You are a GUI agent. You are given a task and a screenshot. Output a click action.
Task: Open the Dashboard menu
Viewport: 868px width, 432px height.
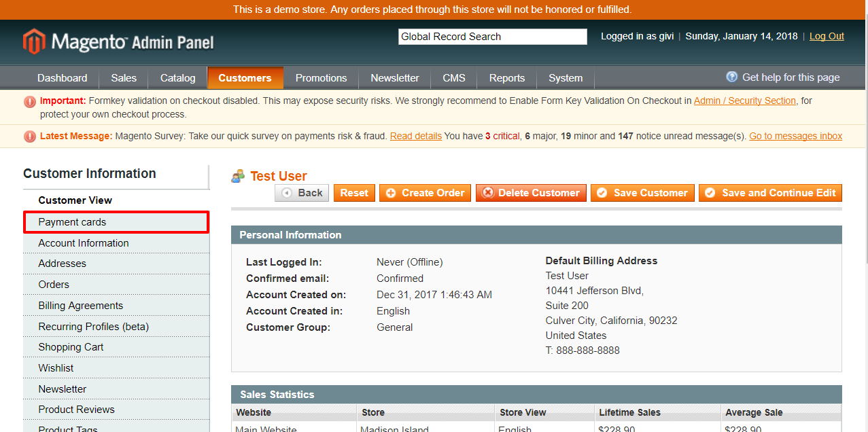click(x=63, y=78)
